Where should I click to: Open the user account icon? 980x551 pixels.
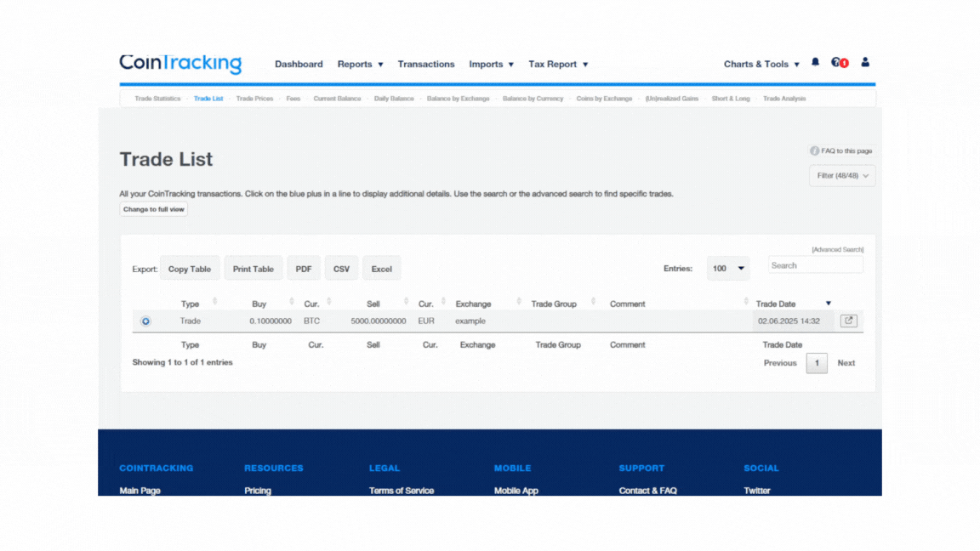(865, 62)
